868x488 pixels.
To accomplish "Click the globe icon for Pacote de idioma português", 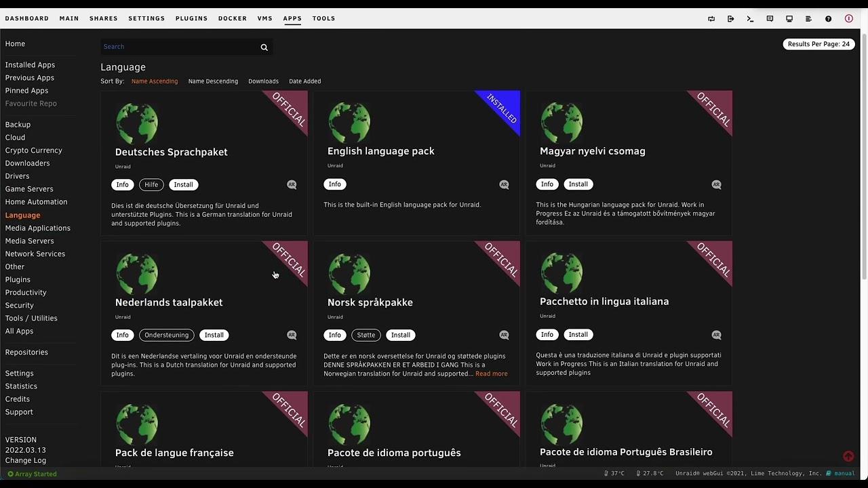I will point(349,424).
